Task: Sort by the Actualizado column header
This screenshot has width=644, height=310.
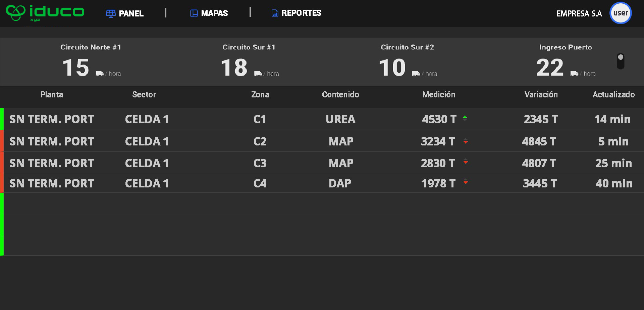Action: point(613,95)
